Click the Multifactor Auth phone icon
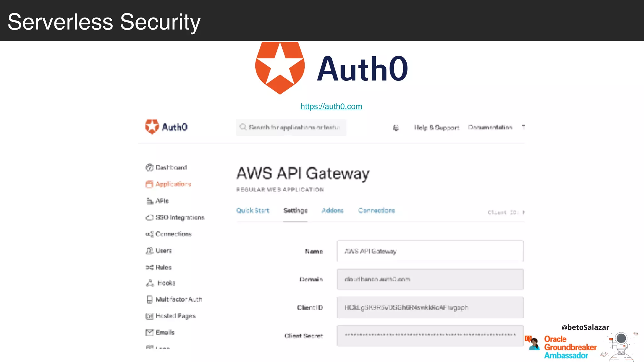 (x=149, y=299)
